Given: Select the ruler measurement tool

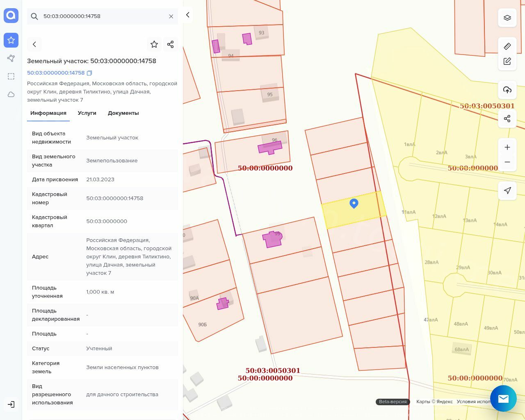Looking at the screenshot, I should click(507, 46).
